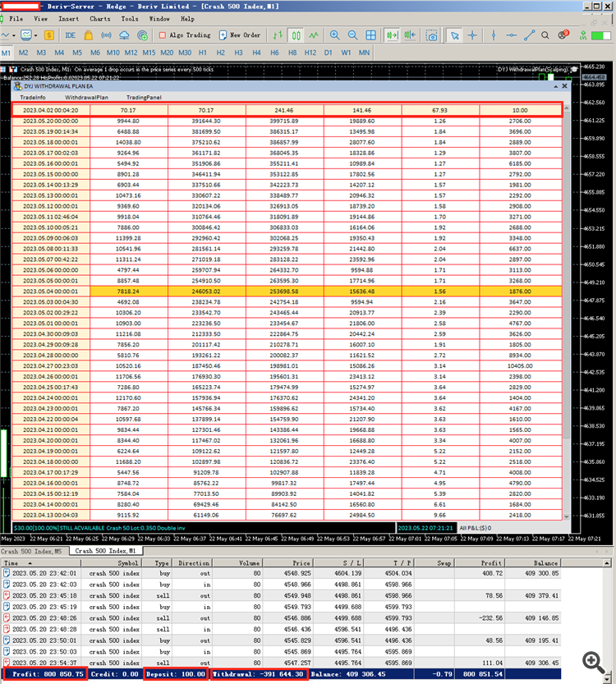Open the MetaEditor IDE

click(x=71, y=35)
